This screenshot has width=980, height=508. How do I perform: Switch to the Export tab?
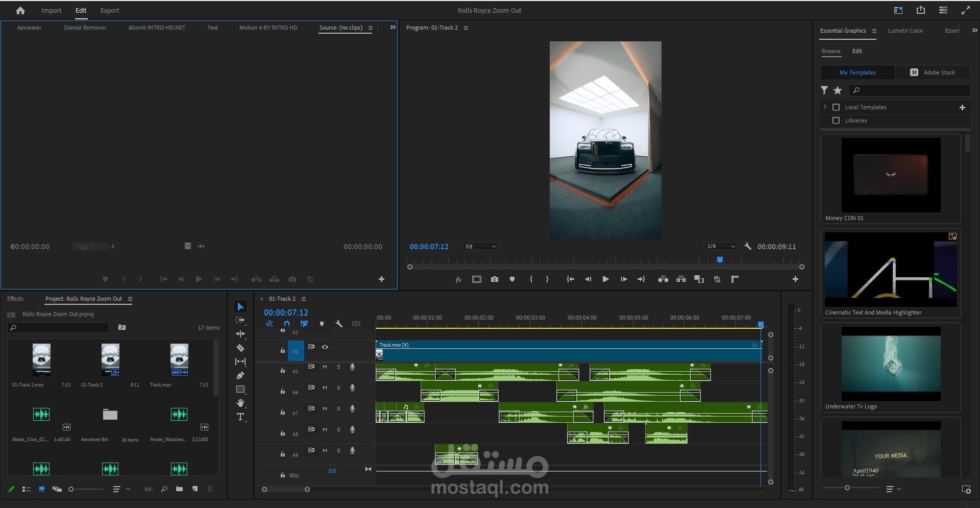pos(110,10)
